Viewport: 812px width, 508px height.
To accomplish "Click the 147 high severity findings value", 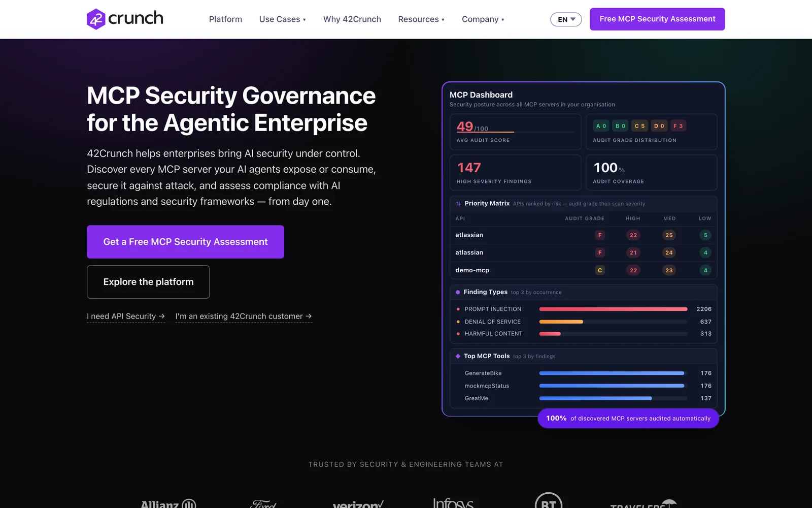I will (x=469, y=168).
